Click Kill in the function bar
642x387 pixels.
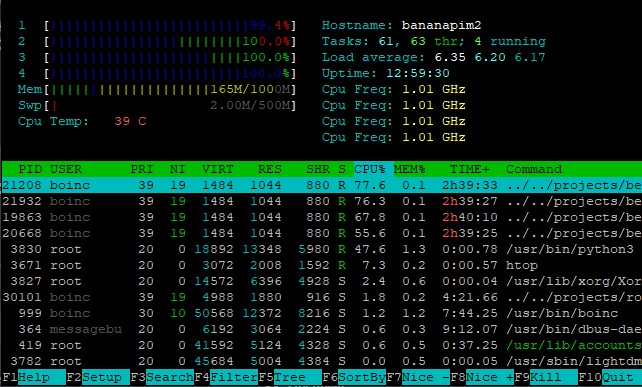click(546, 377)
